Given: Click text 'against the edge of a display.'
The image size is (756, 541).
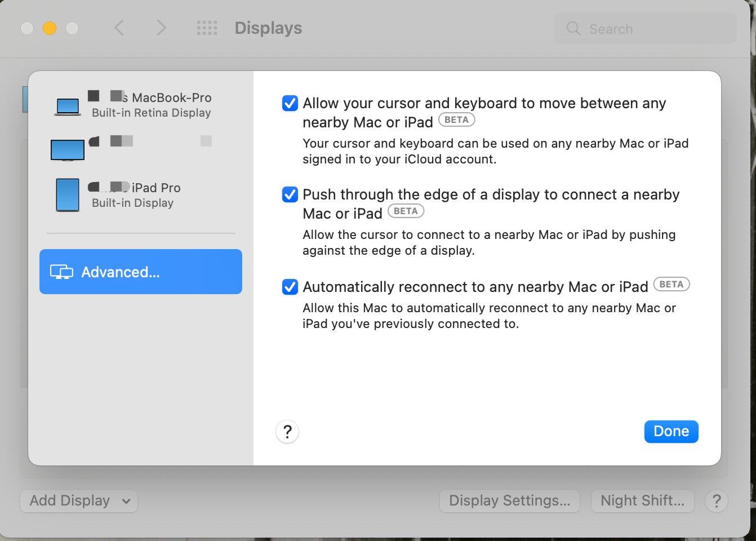Looking at the screenshot, I should click(389, 251).
